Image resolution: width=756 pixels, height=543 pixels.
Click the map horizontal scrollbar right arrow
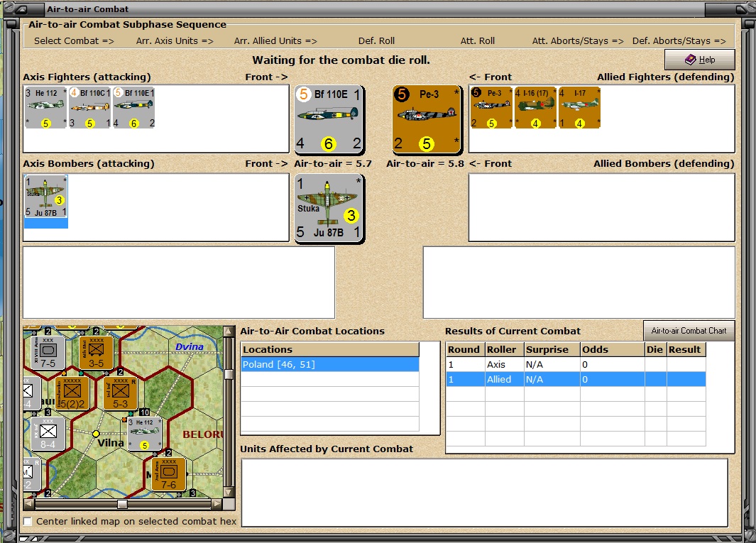coord(217,504)
